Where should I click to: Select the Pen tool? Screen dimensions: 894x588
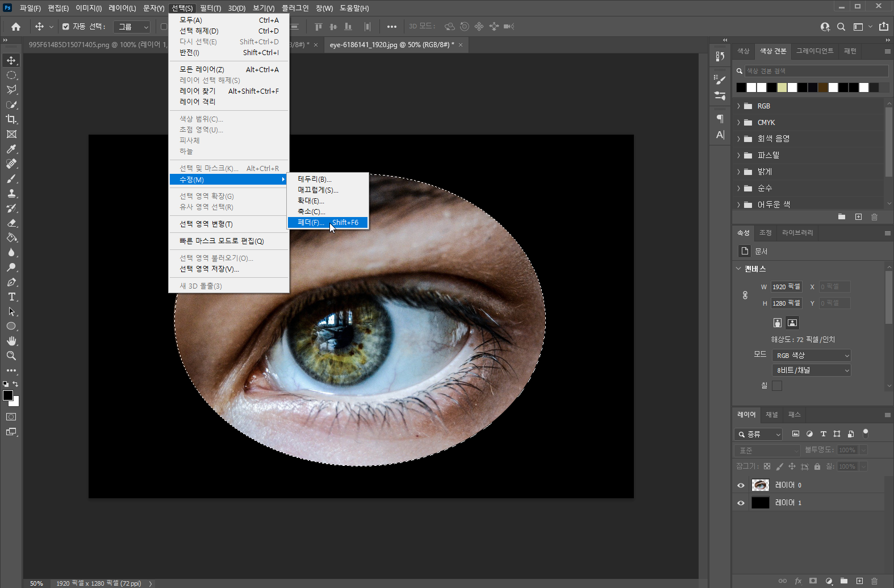[11, 282]
